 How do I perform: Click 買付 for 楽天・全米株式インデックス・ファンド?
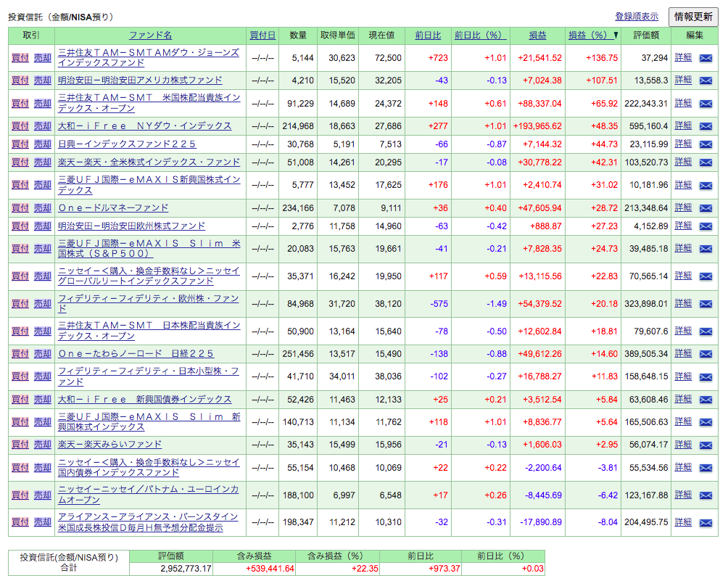[20, 162]
